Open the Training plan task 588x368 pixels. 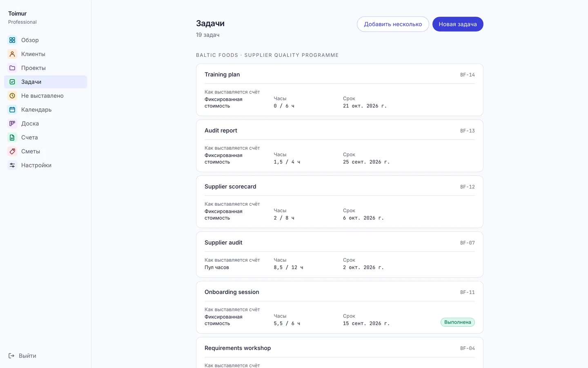(x=340, y=90)
